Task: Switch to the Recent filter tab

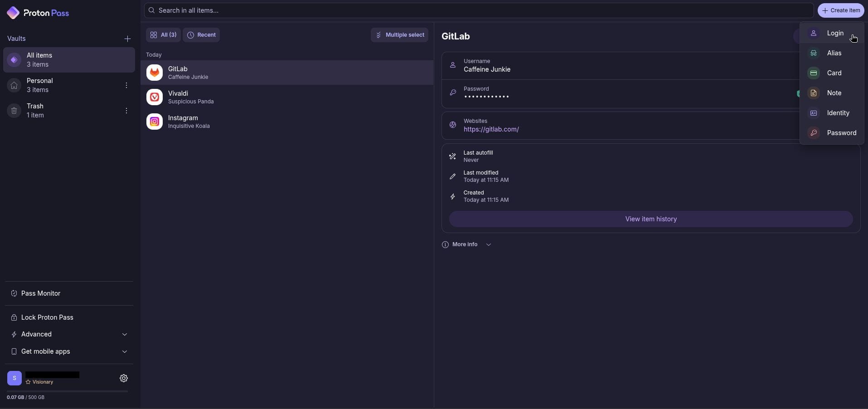Action: (x=201, y=35)
